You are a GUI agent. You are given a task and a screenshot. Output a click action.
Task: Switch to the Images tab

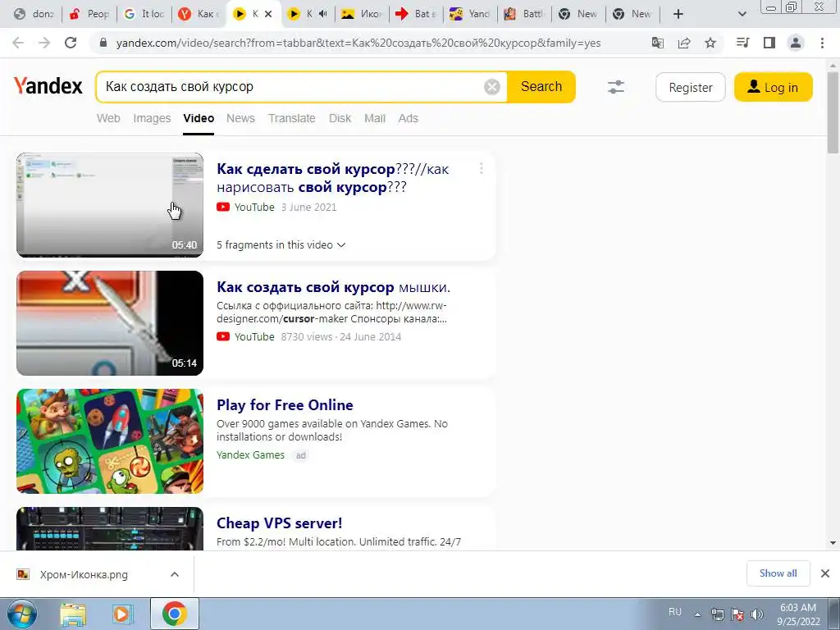[x=152, y=118]
